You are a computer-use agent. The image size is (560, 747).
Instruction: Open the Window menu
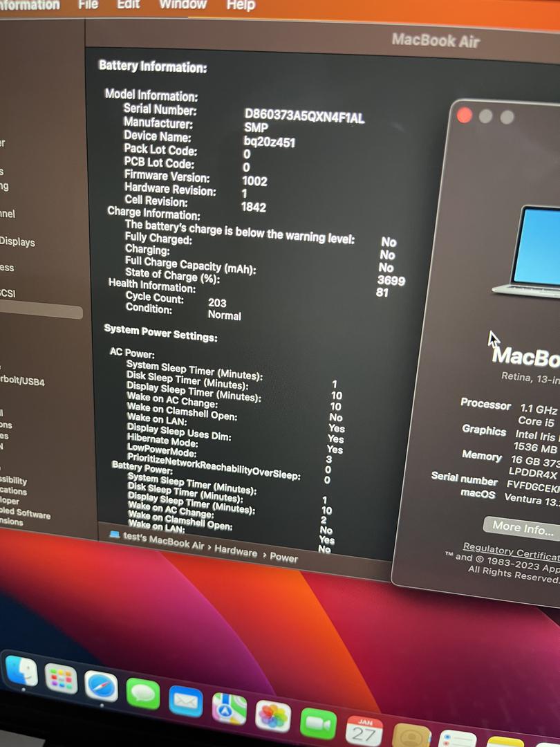[183, 4]
